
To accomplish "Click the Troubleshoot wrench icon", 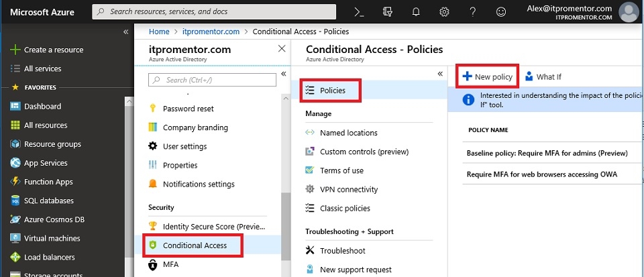I will coord(310,250).
